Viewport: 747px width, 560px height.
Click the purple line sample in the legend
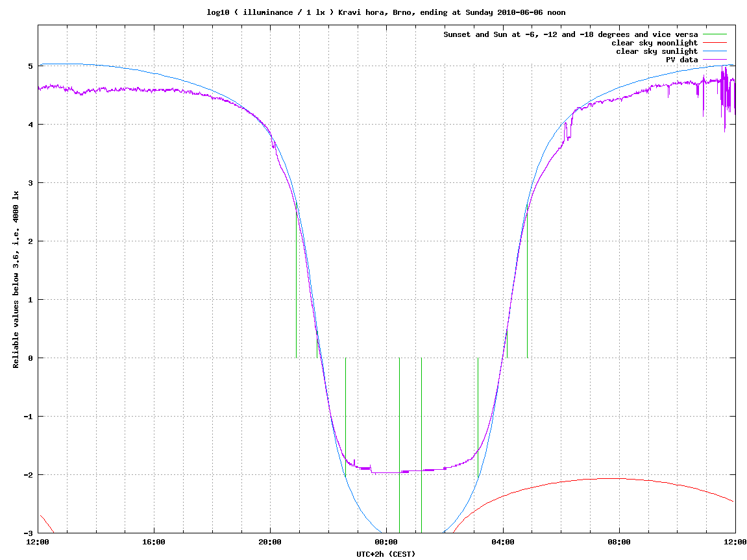point(715,60)
